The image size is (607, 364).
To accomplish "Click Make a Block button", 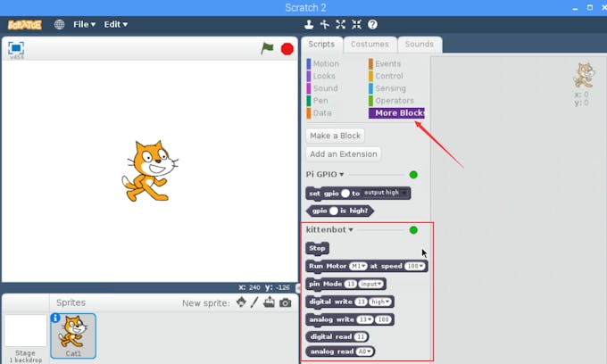I will click(336, 136).
